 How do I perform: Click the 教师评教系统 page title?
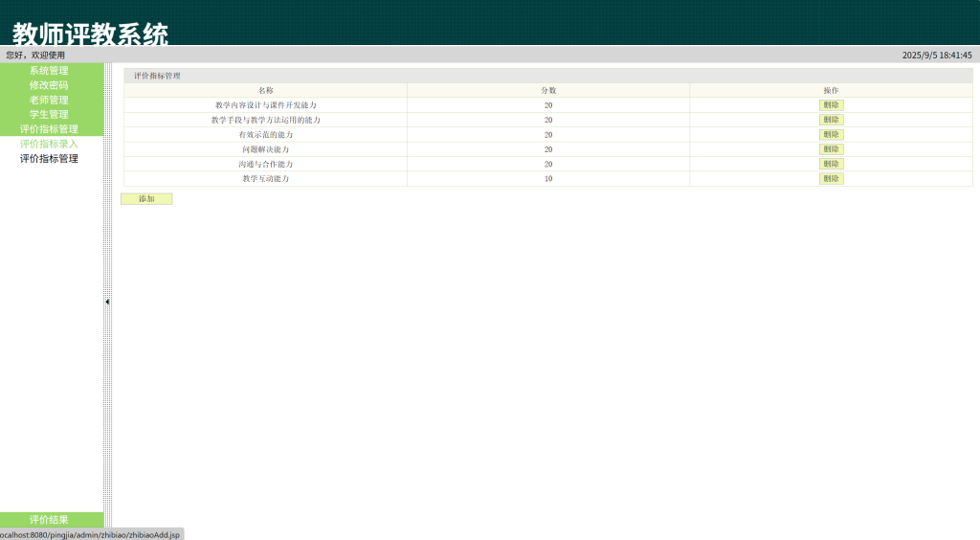pos(91,34)
